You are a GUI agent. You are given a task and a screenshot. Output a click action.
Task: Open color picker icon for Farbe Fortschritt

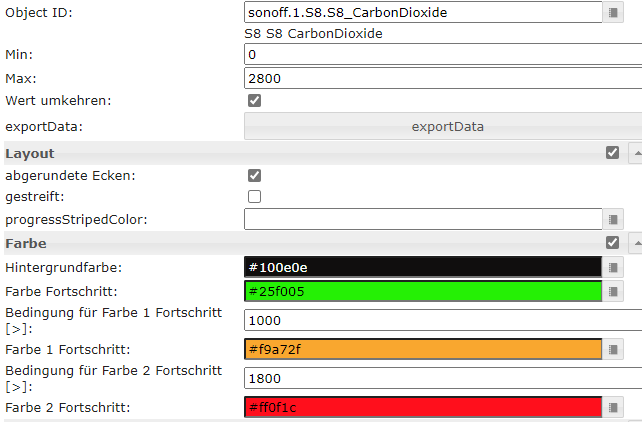[x=614, y=291]
